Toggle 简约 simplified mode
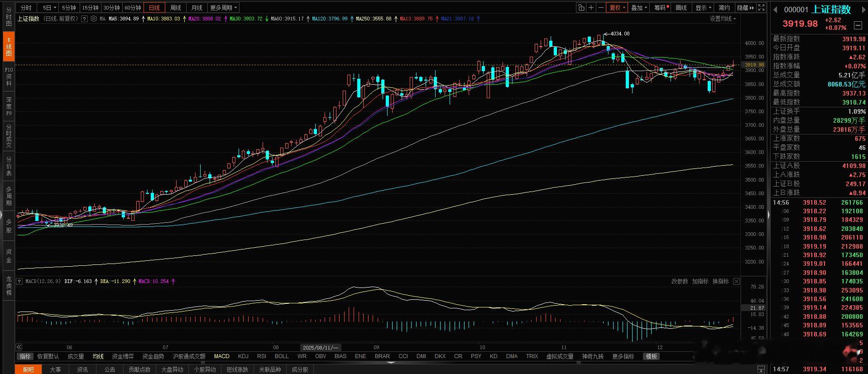The image size is (868, 374). (724, 8)
